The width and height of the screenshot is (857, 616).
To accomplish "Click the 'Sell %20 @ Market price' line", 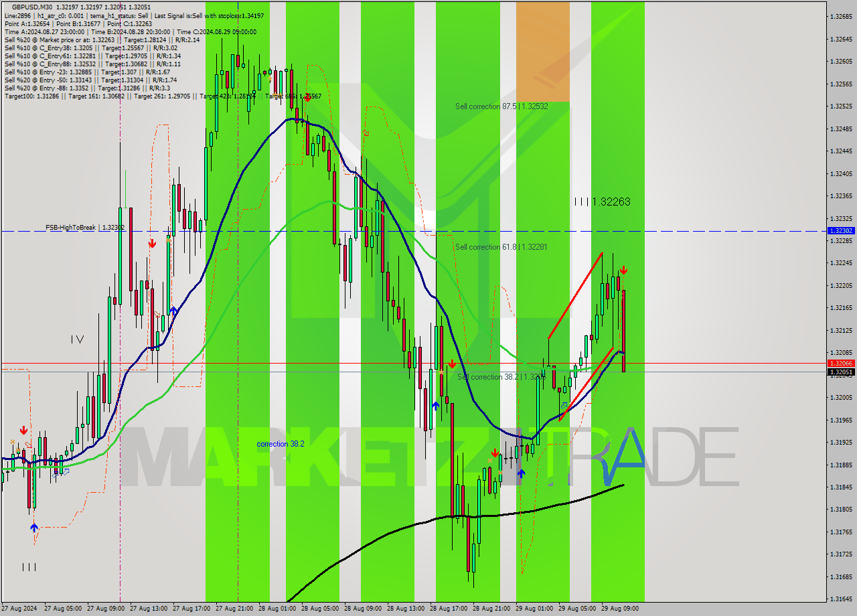I will 102,40.
